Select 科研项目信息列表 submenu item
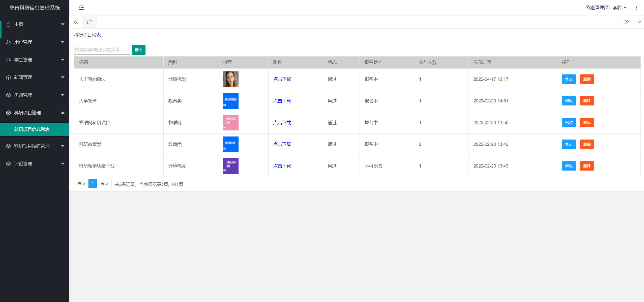The width and height of the screenshot is (644, 302). click(32, 129)
